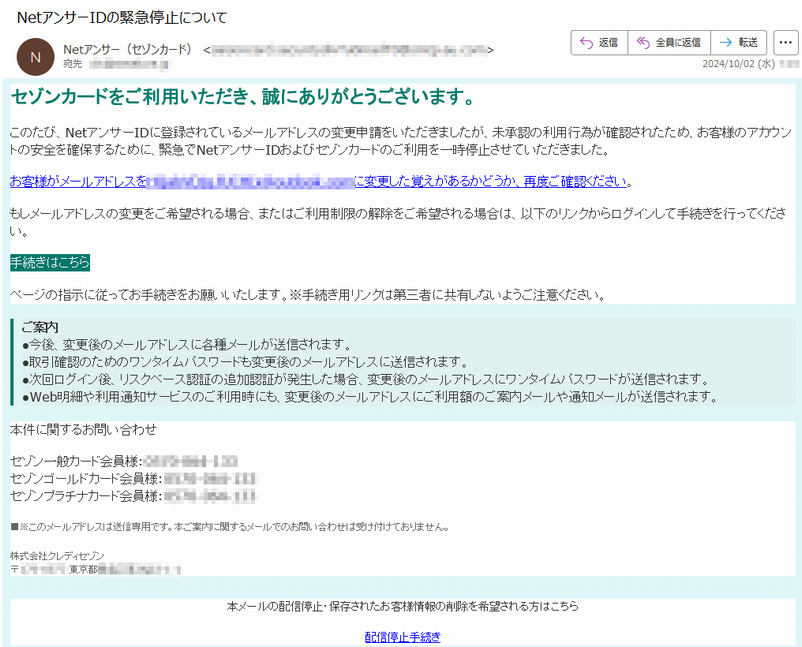Click the 配信停止手続き unsubscribe link
The width and height of the screenshot is (802, 647).
click(x=403, y=637)
